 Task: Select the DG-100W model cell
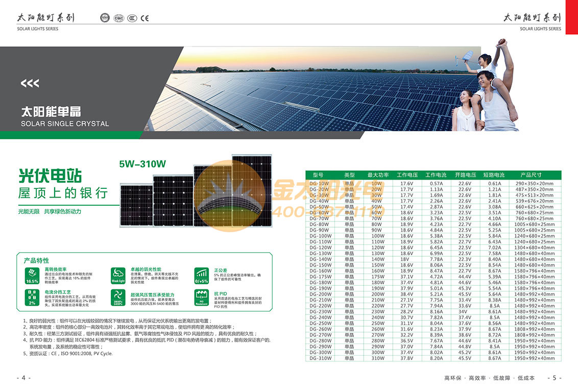pyautogui.click(x=320, y=236)
